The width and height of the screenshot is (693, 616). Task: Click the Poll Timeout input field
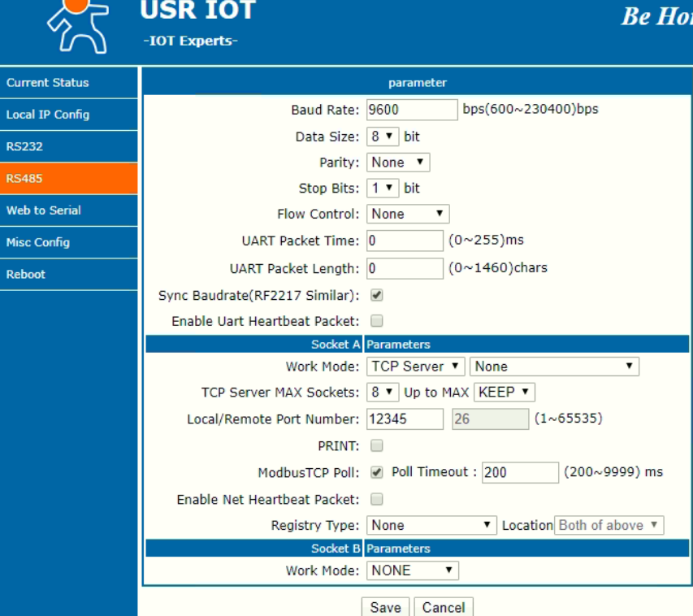[x=520, y=472]
